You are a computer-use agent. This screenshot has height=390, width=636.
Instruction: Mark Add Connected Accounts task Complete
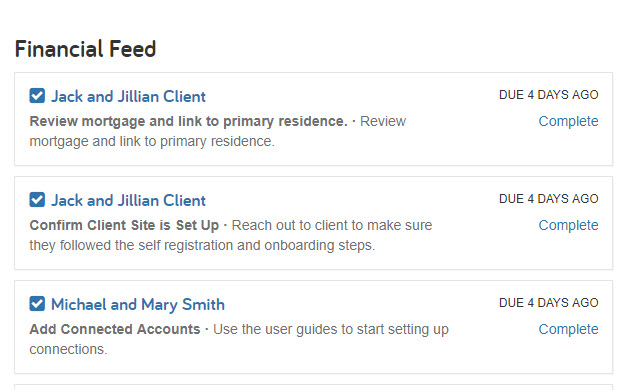tap(568, 329)
